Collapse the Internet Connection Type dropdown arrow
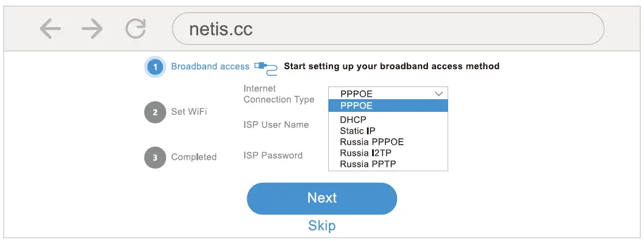 click(x=439, y=93)
